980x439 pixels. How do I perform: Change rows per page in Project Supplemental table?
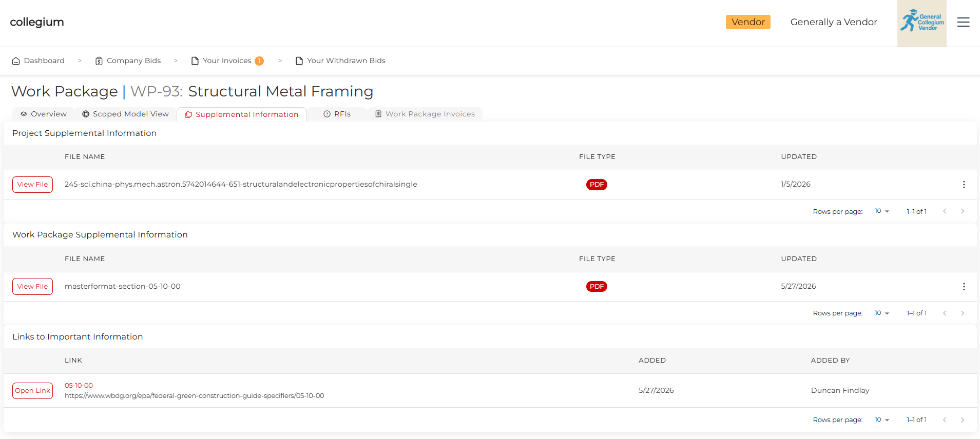[882, 211]
